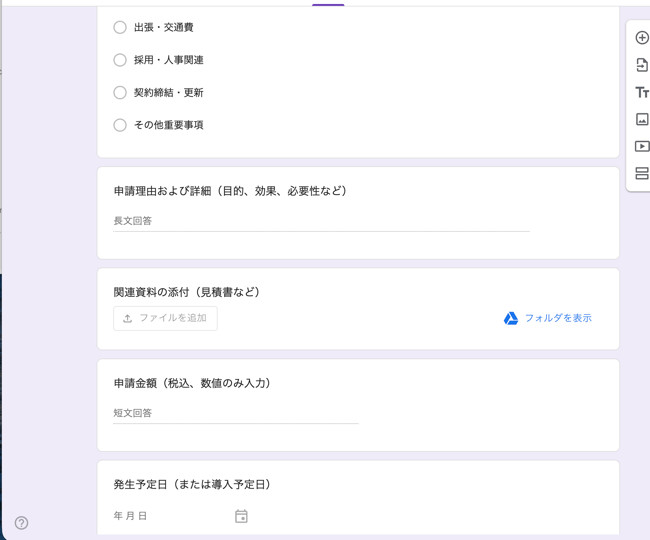Click the 短文回答 short answer field
Screen dimensions: 650x540
pyautogui.click(x=235, y=413)
